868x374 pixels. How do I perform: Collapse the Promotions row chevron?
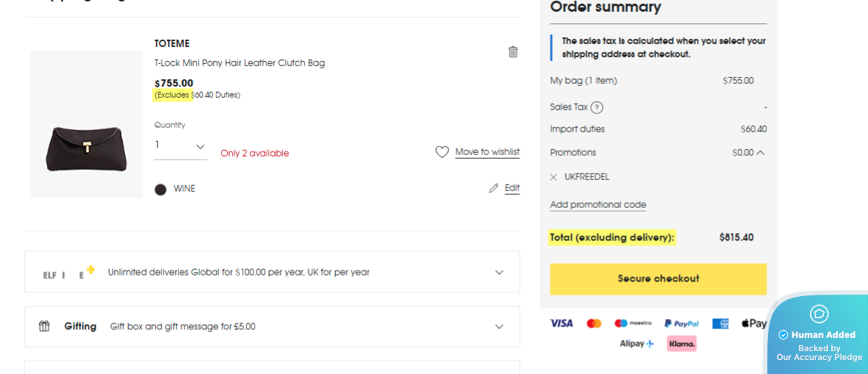[760, 153]
